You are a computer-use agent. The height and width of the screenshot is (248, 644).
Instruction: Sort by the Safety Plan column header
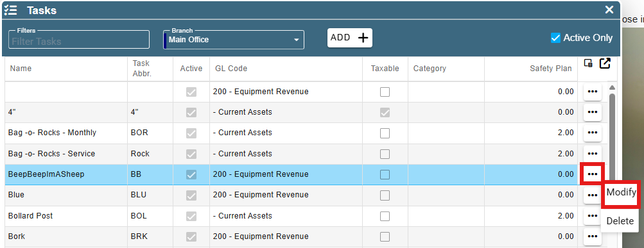[x=531, y=69]
